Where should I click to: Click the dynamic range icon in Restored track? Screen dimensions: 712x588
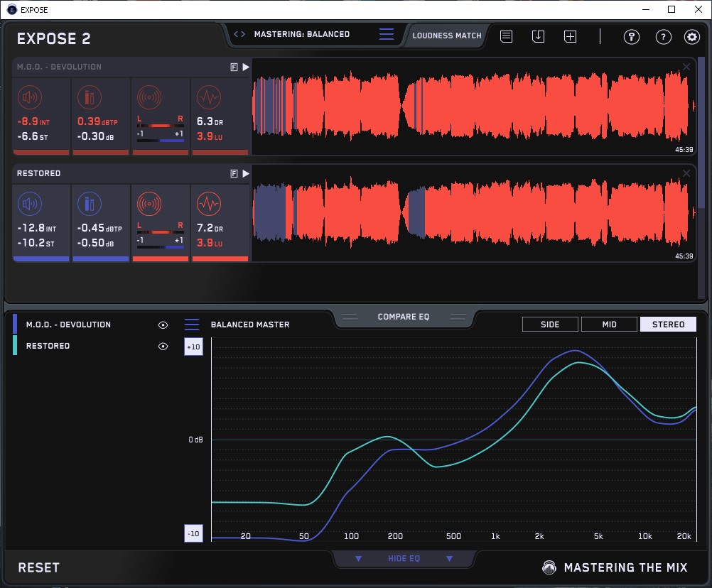[209, 204]
